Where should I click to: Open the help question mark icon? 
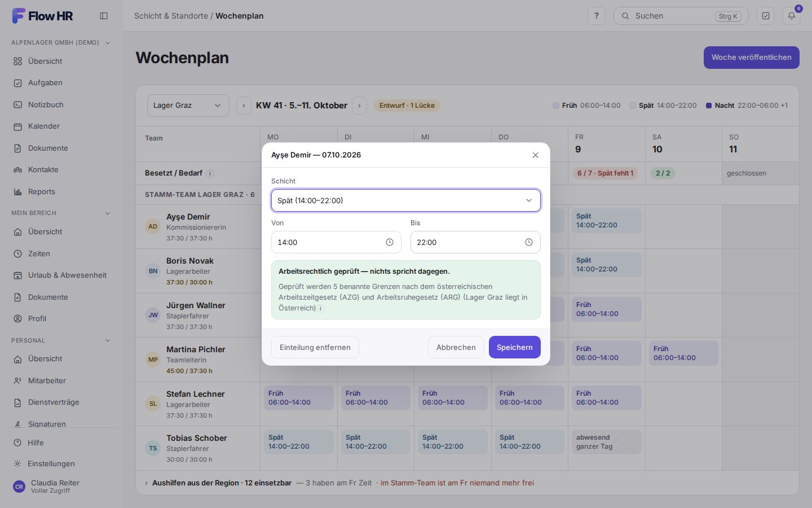coord(597,16)
